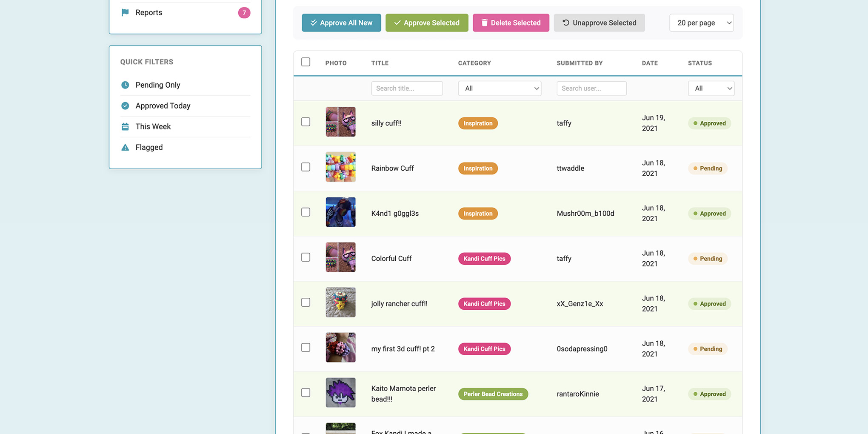Click the username 'ttwaddle'
The image size is (868, 434).
[570, 168]
